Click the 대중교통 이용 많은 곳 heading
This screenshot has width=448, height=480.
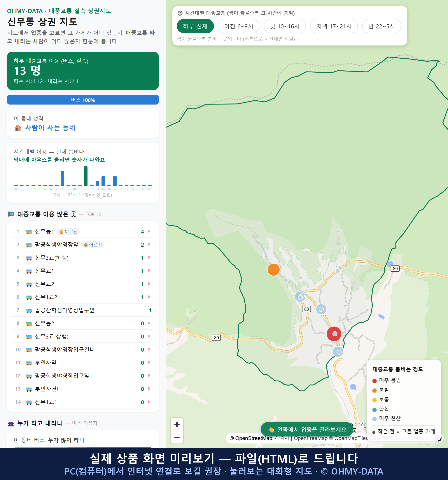(x=47, y=214)
